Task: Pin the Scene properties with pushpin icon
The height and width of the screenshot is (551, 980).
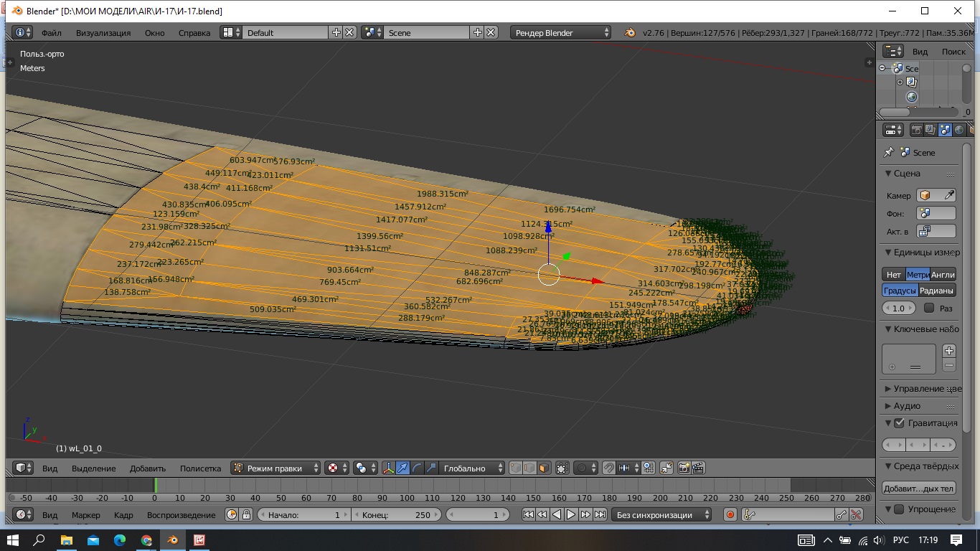Action: click(889, 153)
